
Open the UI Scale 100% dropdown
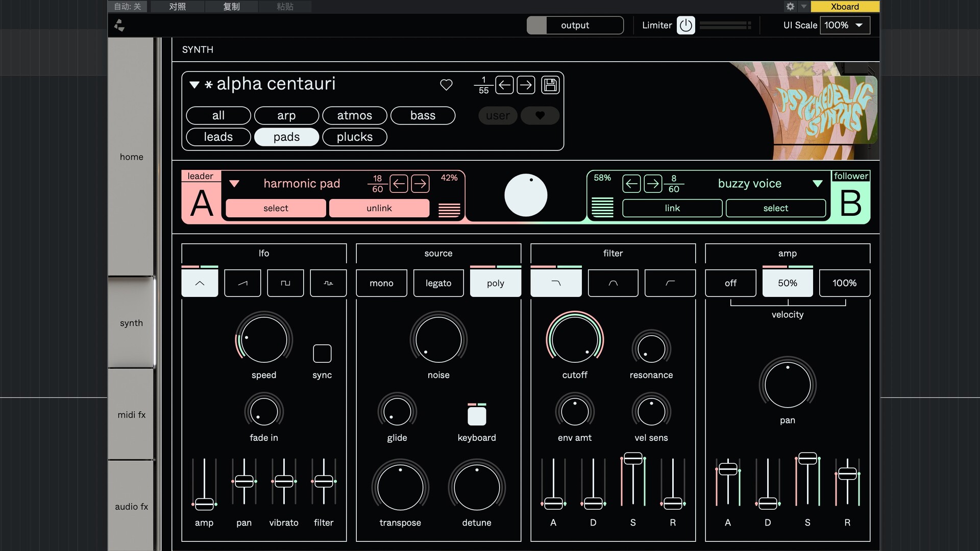pyautogui.click(x=845, y=25)
